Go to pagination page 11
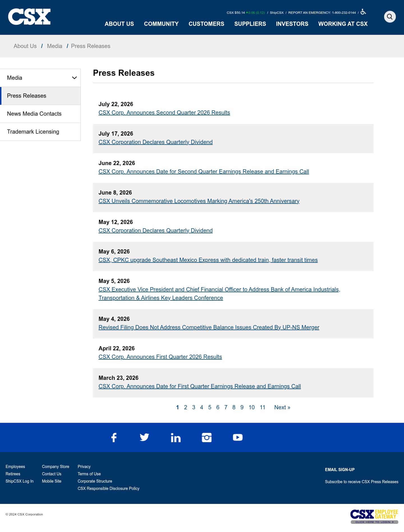This screenshot has width=404, height=532. click(x=263, y=407)
